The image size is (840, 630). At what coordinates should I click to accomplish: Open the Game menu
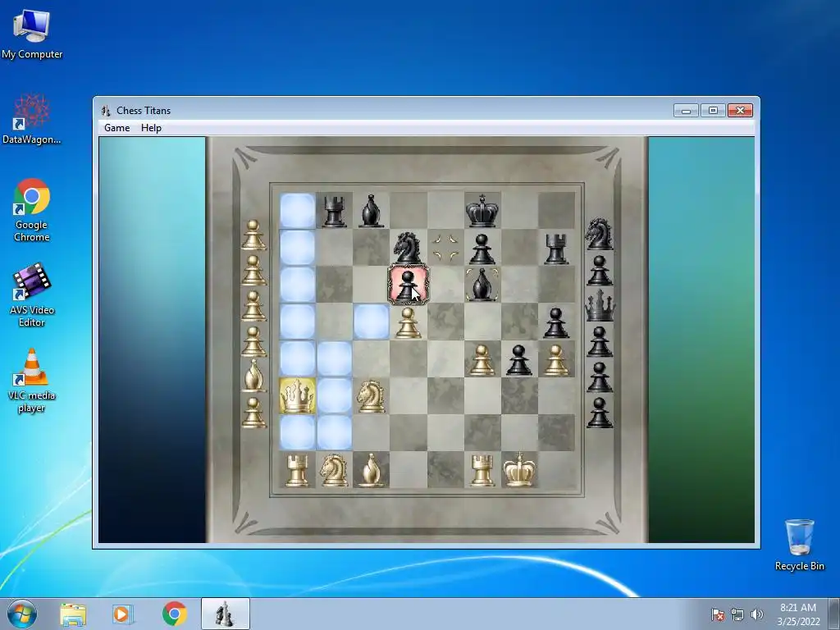116,127
